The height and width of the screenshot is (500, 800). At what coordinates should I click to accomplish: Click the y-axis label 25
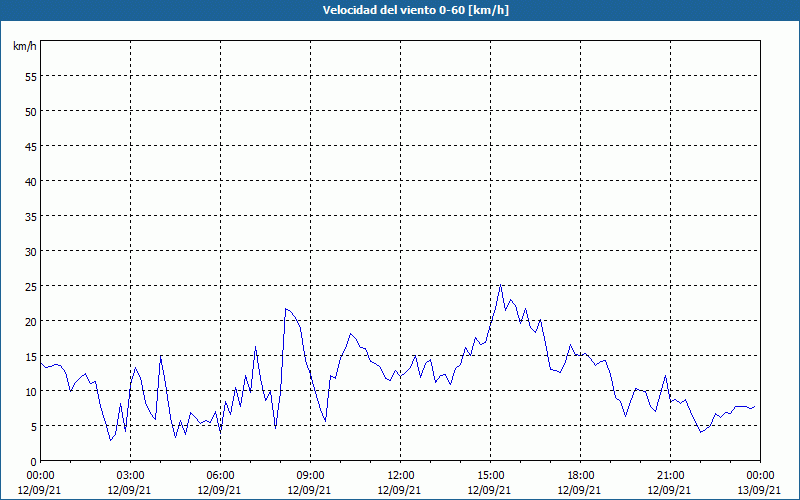click(x=31, y=286)
